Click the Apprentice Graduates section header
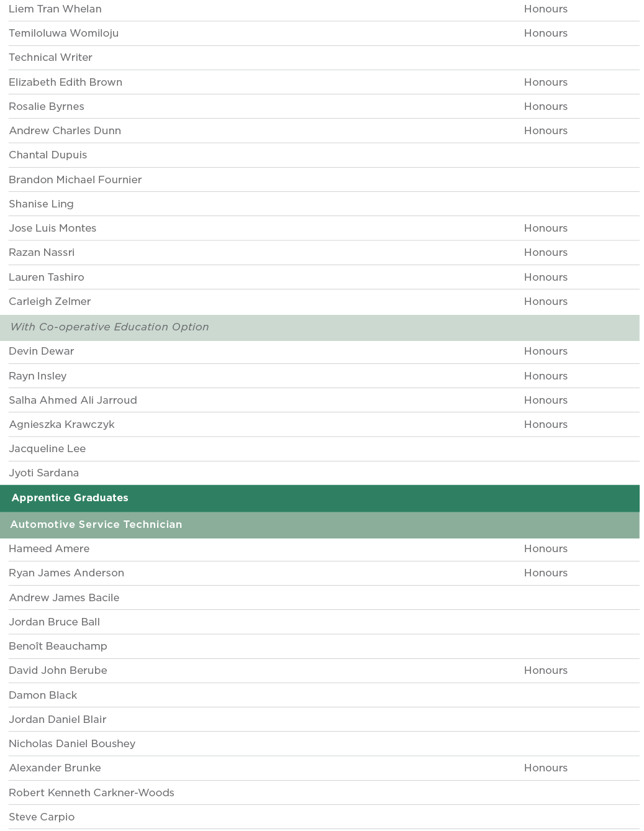Image resolution: width=644 pixels, height=831 pixels. 70,498
